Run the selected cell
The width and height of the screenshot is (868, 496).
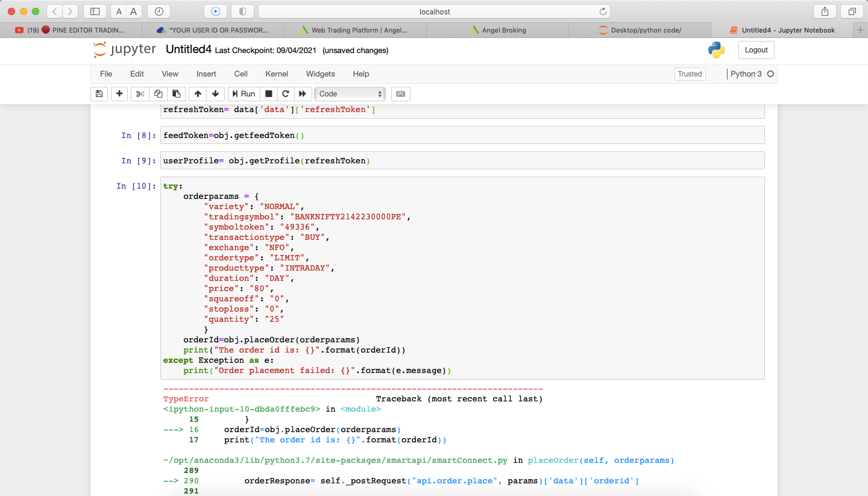point(244,93)
